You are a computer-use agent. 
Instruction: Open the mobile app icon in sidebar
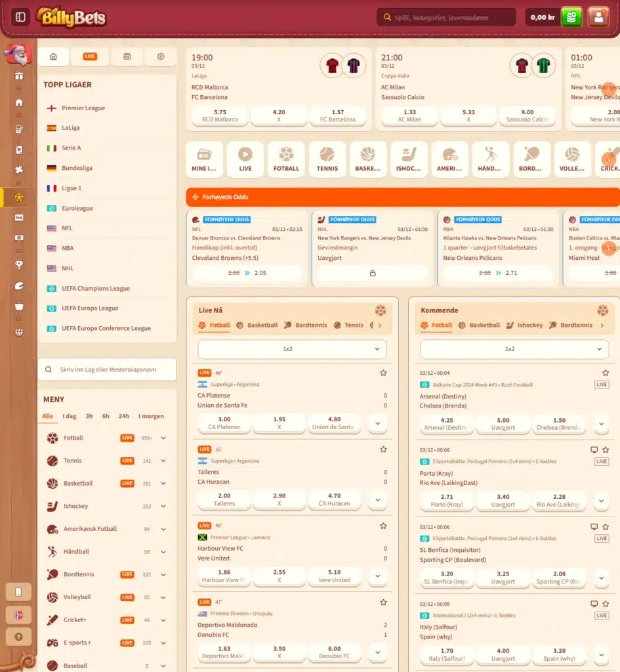tap(18, 592)
